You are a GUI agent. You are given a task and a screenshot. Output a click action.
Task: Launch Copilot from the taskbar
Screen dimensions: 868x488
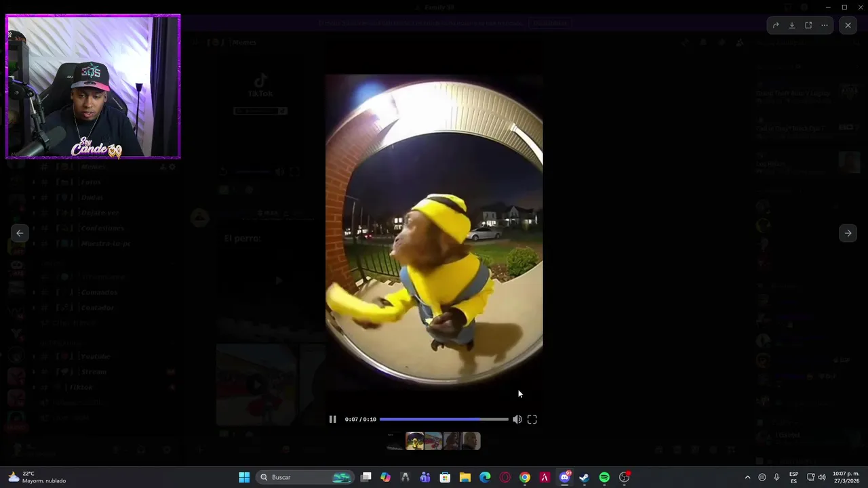point(385,477)
